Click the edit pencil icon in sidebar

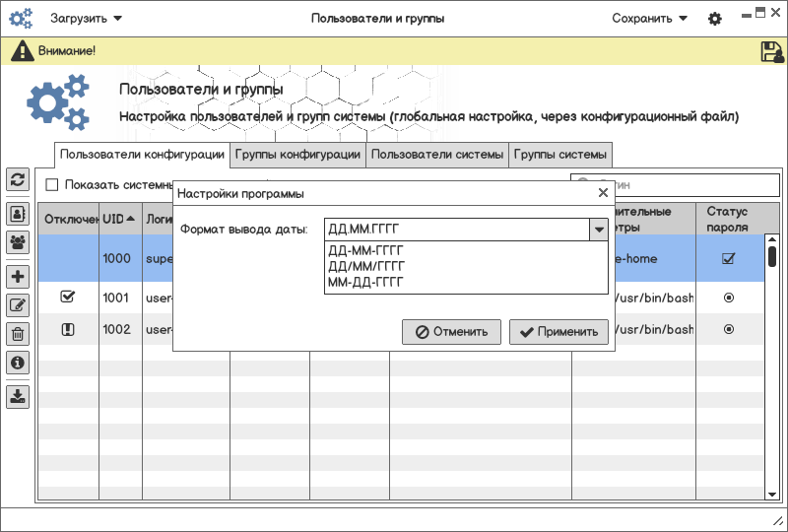18,305
